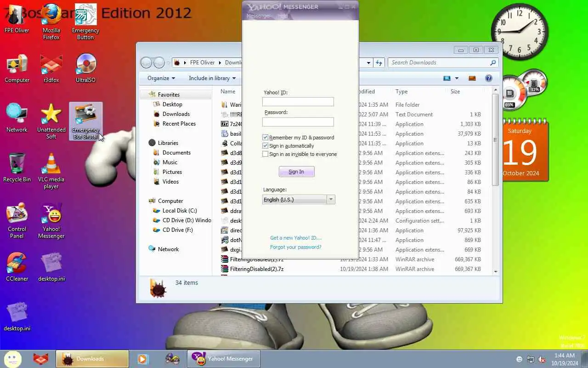Select VLC media player desktop shortcut
Screen dimensions: 588x368
point(51,171)
